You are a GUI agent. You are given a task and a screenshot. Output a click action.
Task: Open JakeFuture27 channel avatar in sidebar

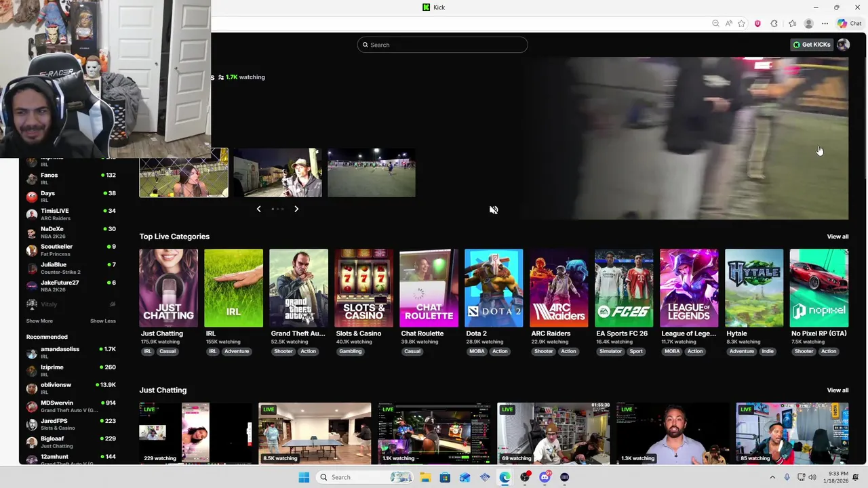(32, 286)
